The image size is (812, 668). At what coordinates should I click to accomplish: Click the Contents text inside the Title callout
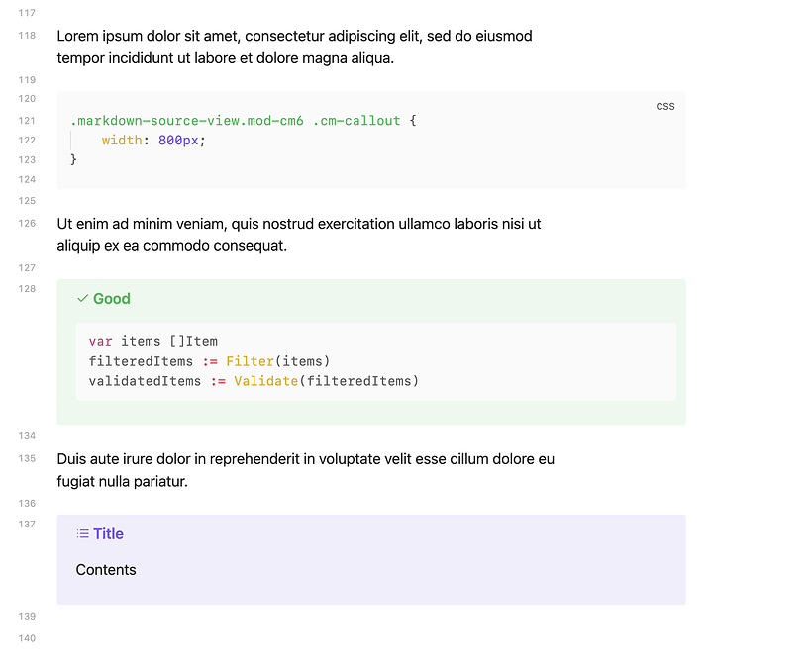pos(105,569)
